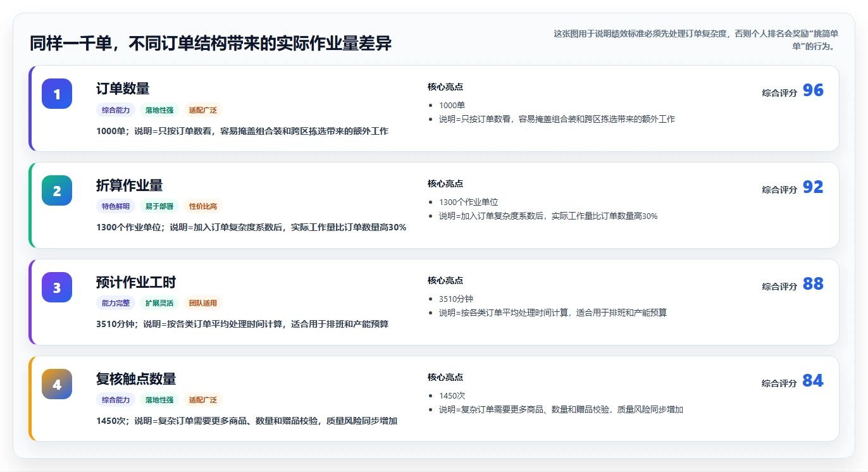
Task: Select the 复核触点数量 card title
Action: point(136,379)
